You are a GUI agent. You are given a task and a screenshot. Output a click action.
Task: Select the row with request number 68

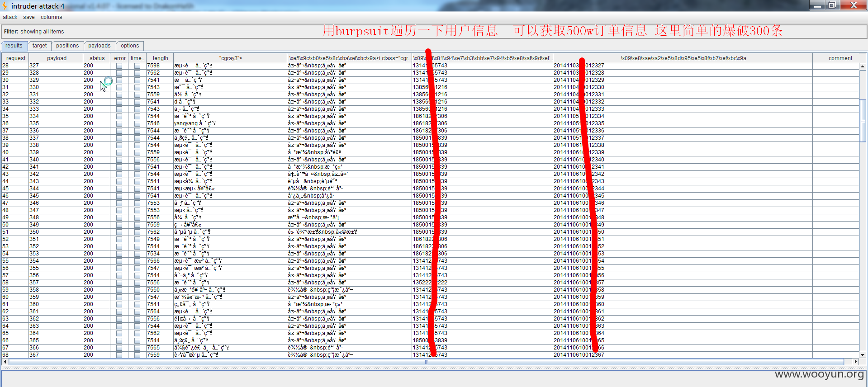point(430,355)
